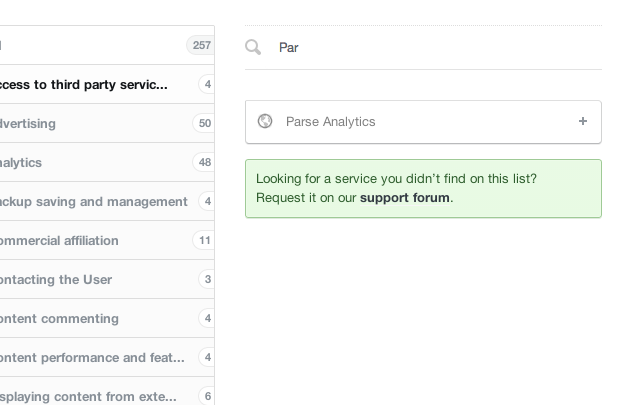Open the support forum link
This screenshot has height=405, width=630.
(x=405, y=198)
